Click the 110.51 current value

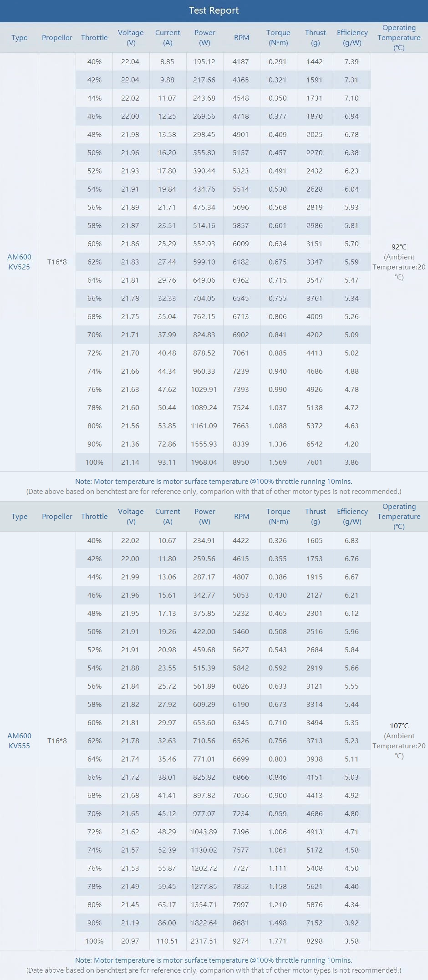[167, 941]
